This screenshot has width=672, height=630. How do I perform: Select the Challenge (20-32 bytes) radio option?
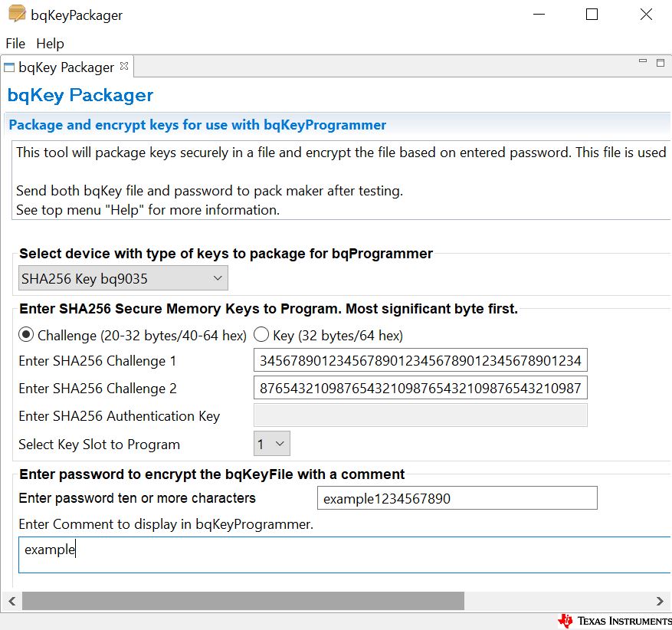[27, 335]
